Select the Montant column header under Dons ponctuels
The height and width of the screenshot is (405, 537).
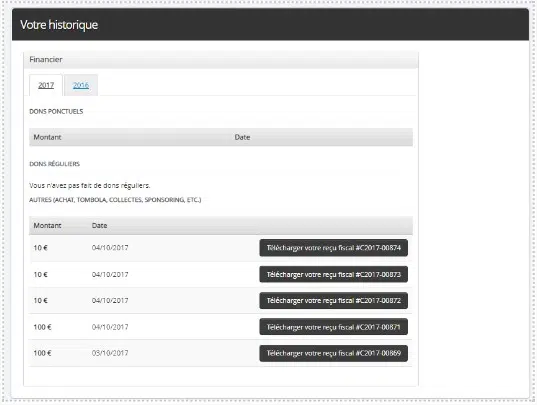(x=47, y=137)
